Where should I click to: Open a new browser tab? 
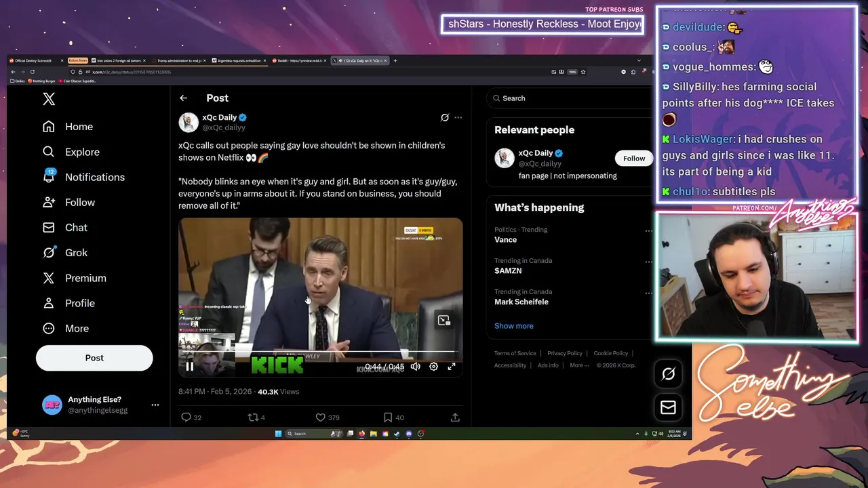396,61
